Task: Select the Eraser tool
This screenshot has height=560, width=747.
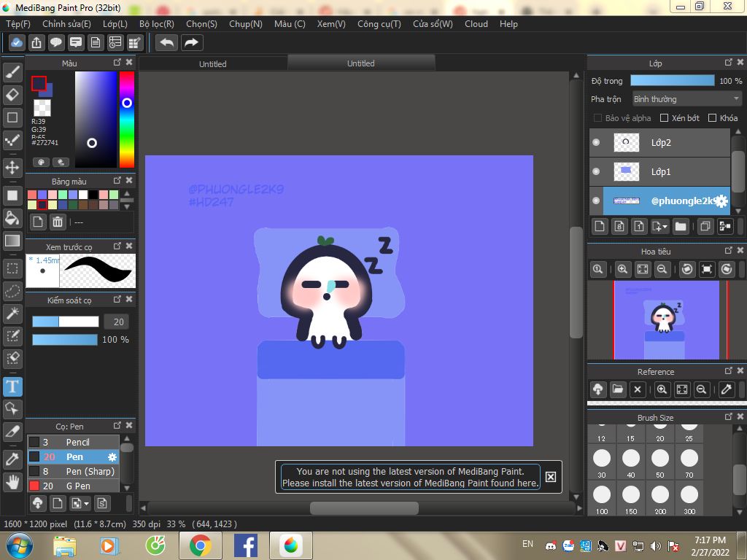Action: pos(12,95)
